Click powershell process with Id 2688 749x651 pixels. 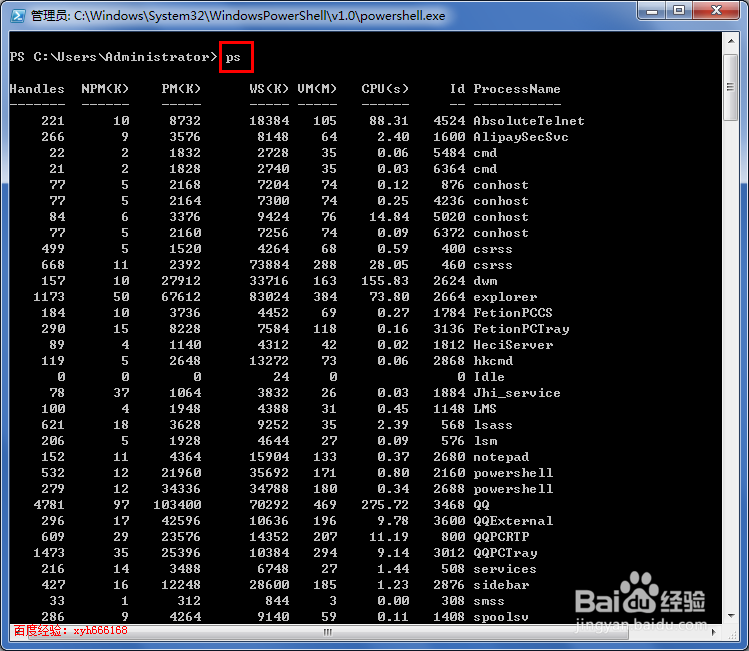pyautogui.click(x=513, y=489)
